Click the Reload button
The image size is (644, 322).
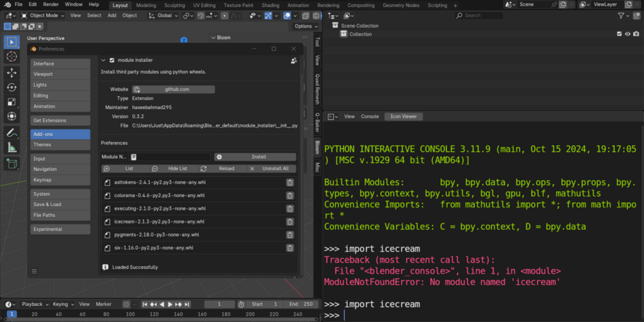coord(224,169)
